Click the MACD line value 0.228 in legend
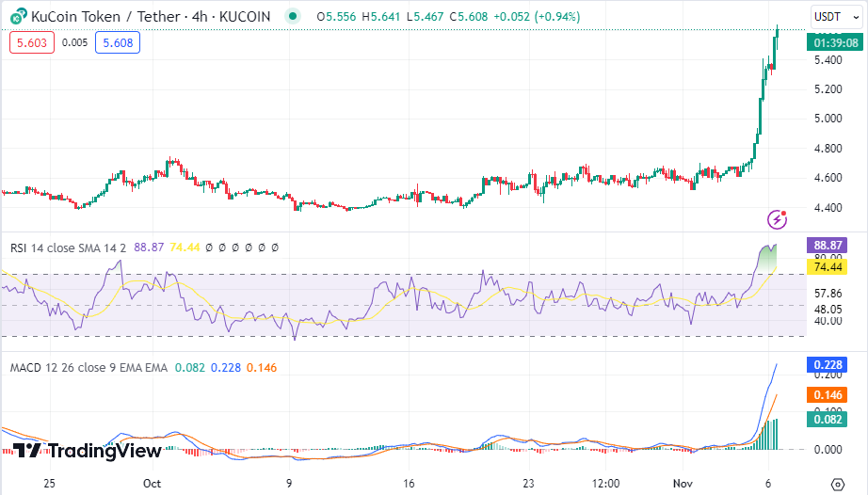868x495 pixels. (x=226, y=368)
